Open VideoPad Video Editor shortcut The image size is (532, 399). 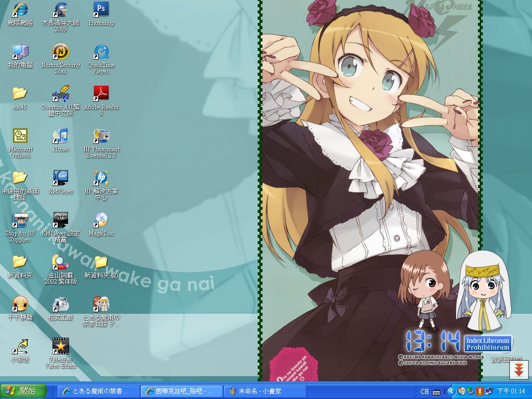60,353
